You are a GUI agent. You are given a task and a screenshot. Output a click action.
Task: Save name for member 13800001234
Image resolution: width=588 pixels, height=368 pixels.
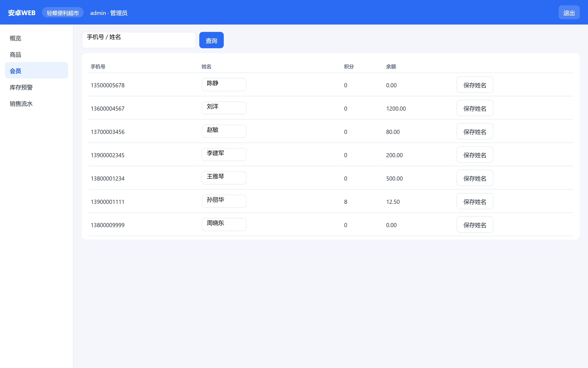click(475, 178)
